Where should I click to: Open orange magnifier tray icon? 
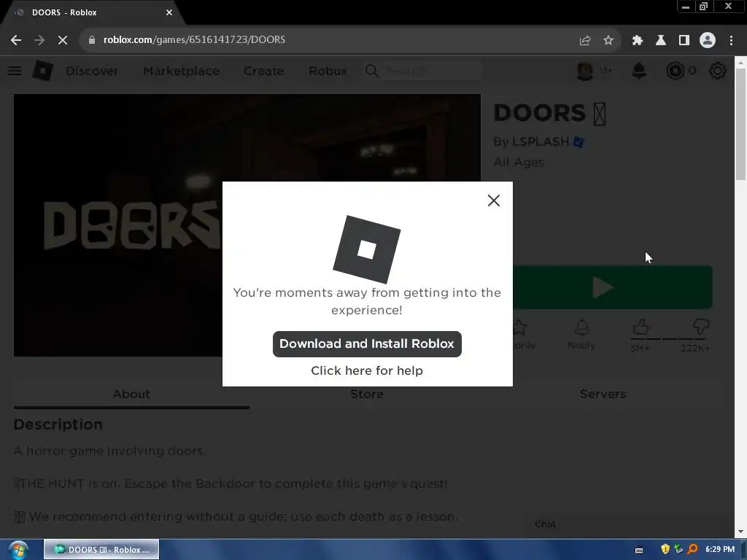pos(693,550)
